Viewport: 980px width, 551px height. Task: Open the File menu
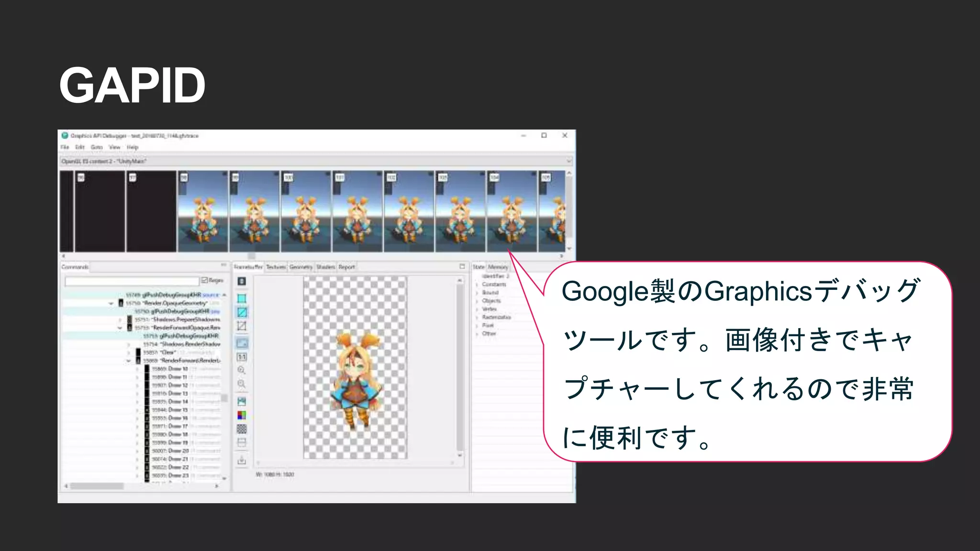pyautogui.click(x=65, y=147)
